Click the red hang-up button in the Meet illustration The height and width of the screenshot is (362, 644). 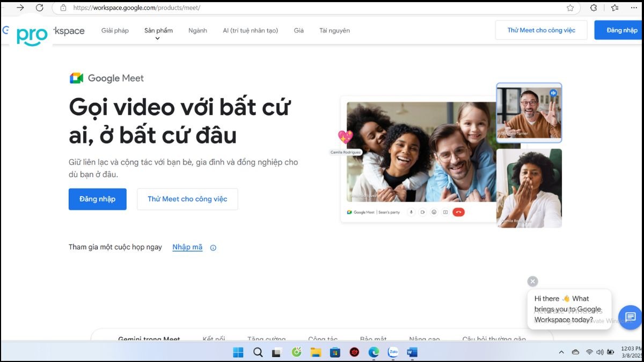click(x=458, y=212)
